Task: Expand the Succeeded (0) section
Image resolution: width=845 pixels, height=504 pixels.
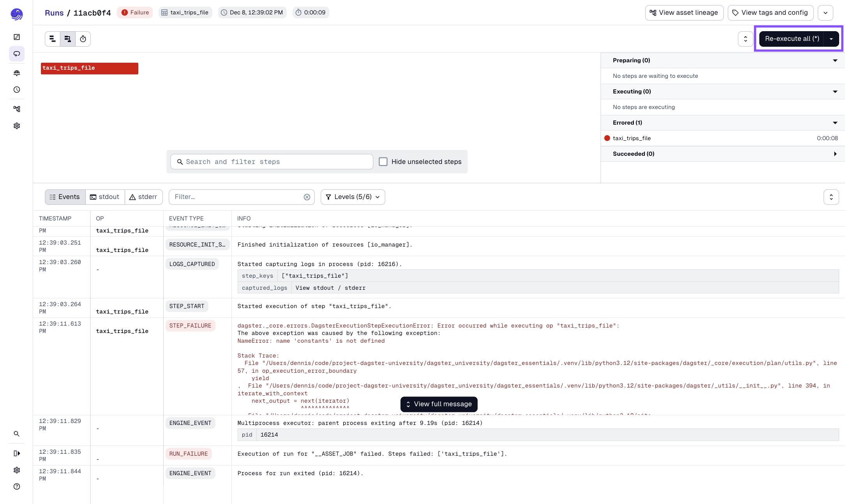Action: pos(835,153)
